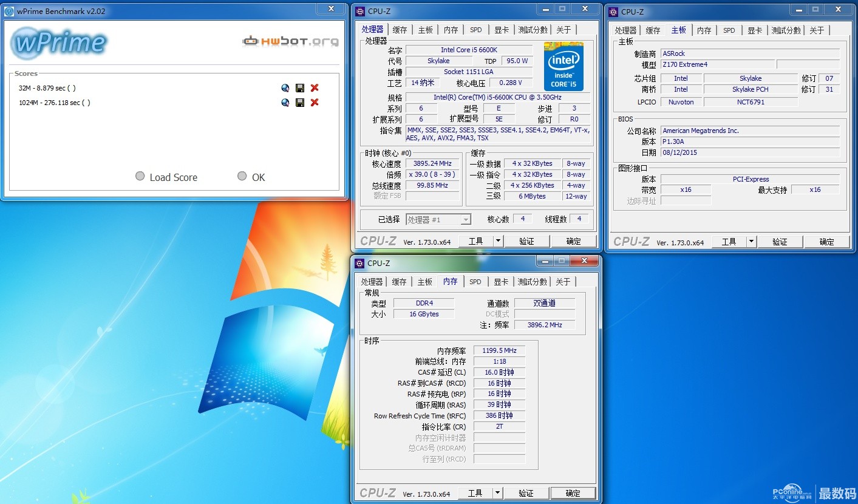The width and height of the screenshot is (858, 504).
Task: Click 验证 button in memory window
Action: [526, 493]
